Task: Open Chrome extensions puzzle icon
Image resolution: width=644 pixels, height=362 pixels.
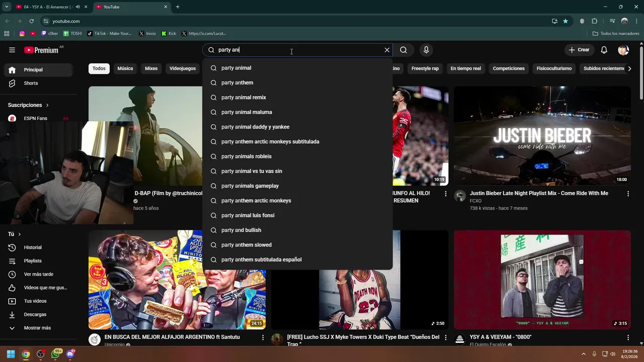Action: [595, 21]
